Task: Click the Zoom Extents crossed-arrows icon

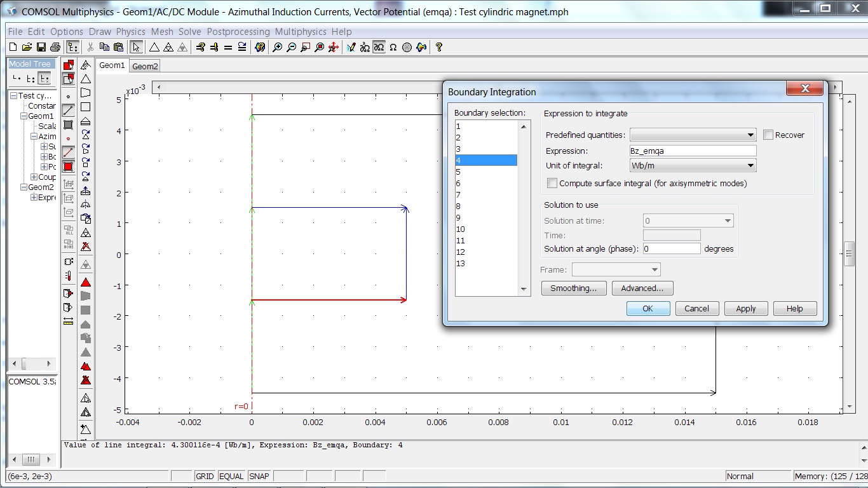Action: [x=333, y=47]
